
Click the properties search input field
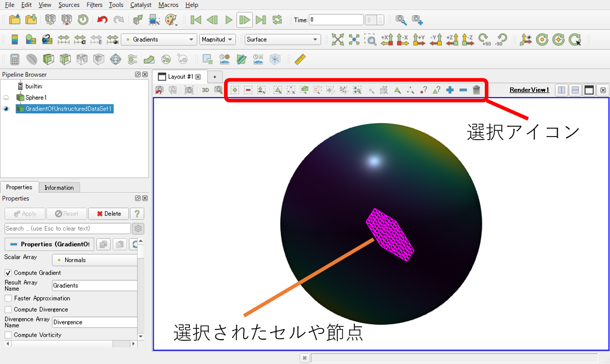tap(68, 229)
